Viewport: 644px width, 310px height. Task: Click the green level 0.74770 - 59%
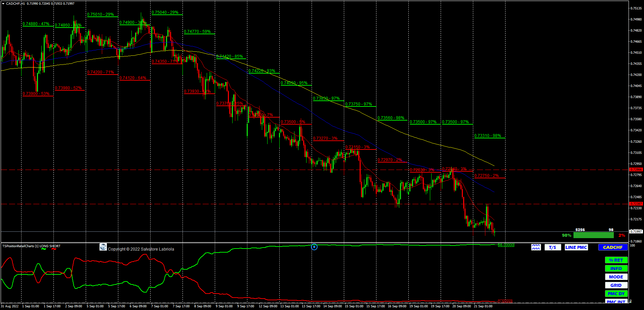[x=197, y=32]
